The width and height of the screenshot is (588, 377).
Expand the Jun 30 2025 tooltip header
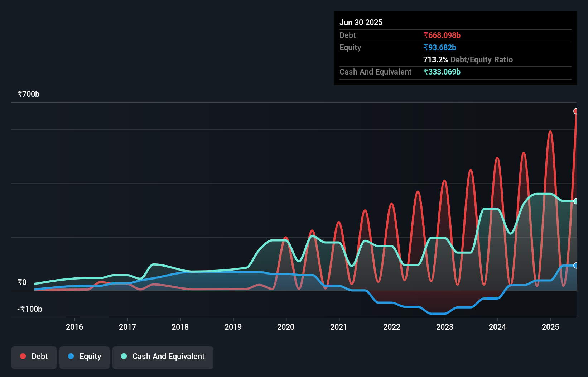(x=361, y=22)
